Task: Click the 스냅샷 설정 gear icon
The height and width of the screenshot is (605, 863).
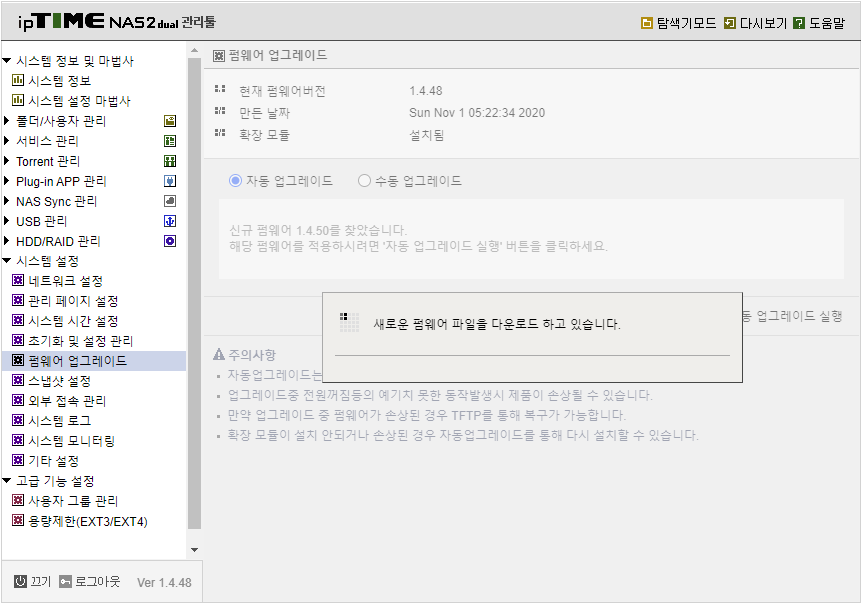Action: [18, 380]
